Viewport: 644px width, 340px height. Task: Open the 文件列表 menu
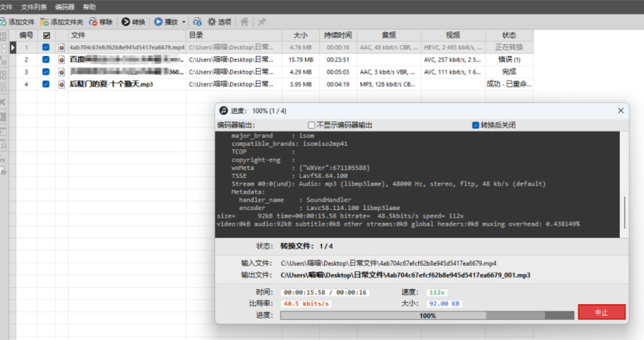click(x=34, y=7)
